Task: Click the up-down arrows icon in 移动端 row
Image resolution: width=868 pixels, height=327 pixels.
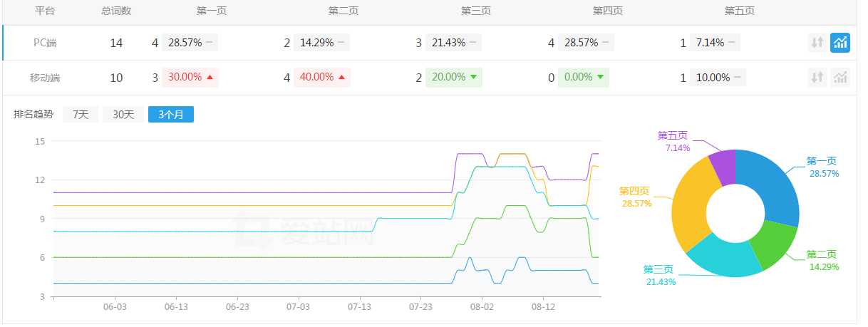Action: pyautogui.click(x=817, y=78)
